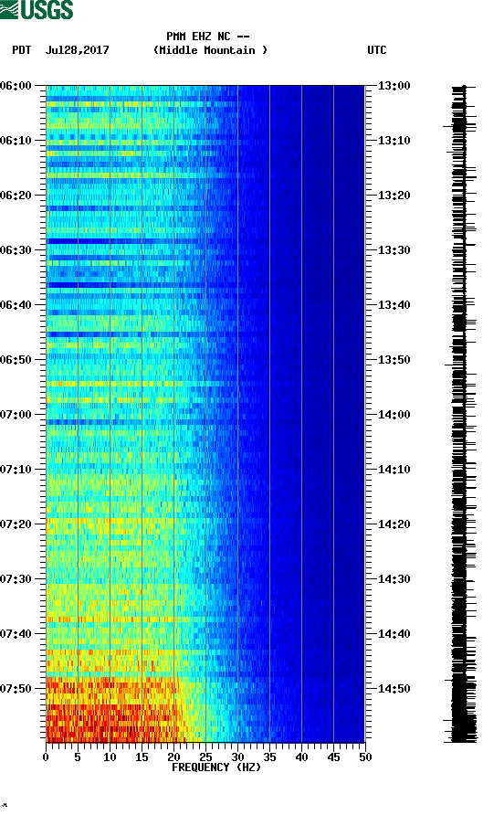Click the 07:10 PDT time label
The image size is (504, 815).
(x=16, y=470)
